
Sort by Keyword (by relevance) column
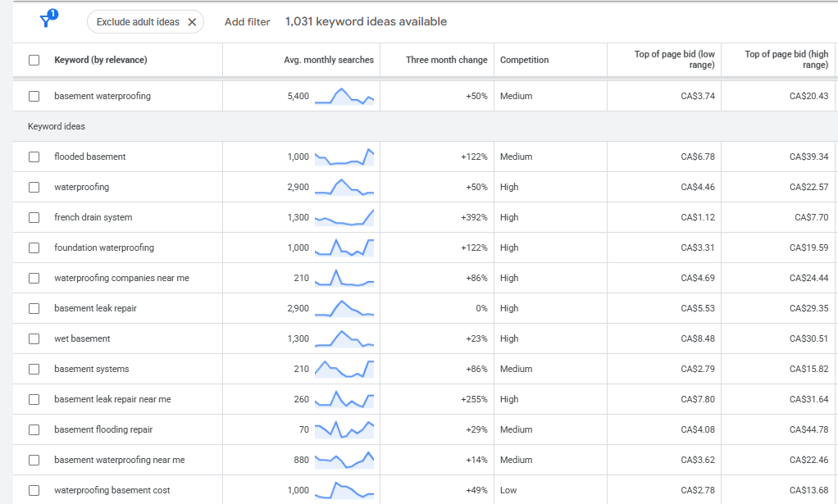[101, 60]
